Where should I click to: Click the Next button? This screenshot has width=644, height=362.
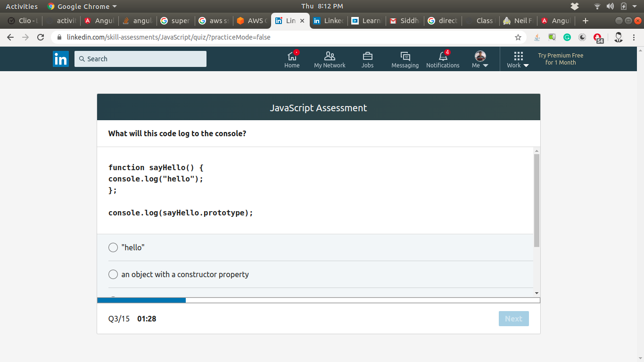click(513, 319)
